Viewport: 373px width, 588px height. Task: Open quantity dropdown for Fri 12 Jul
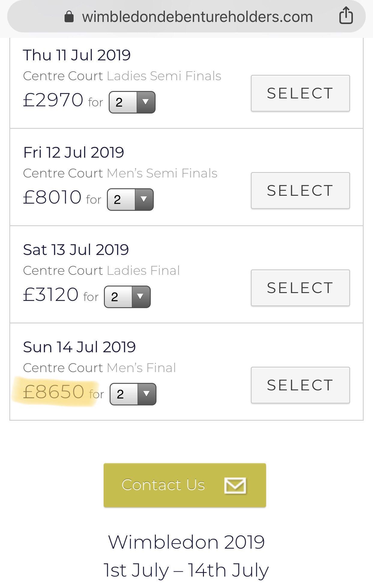130,200
